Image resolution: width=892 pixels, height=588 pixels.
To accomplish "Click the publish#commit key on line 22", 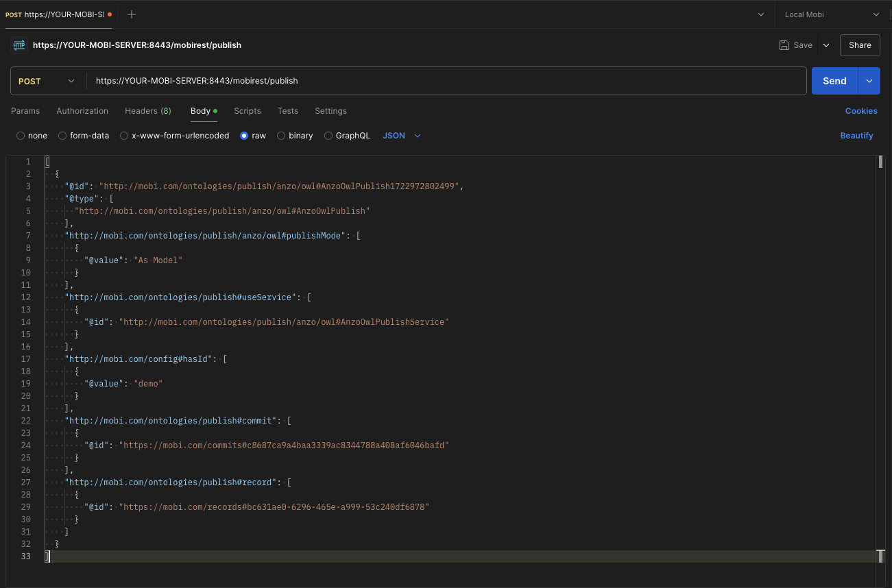I will click(171, 421).
